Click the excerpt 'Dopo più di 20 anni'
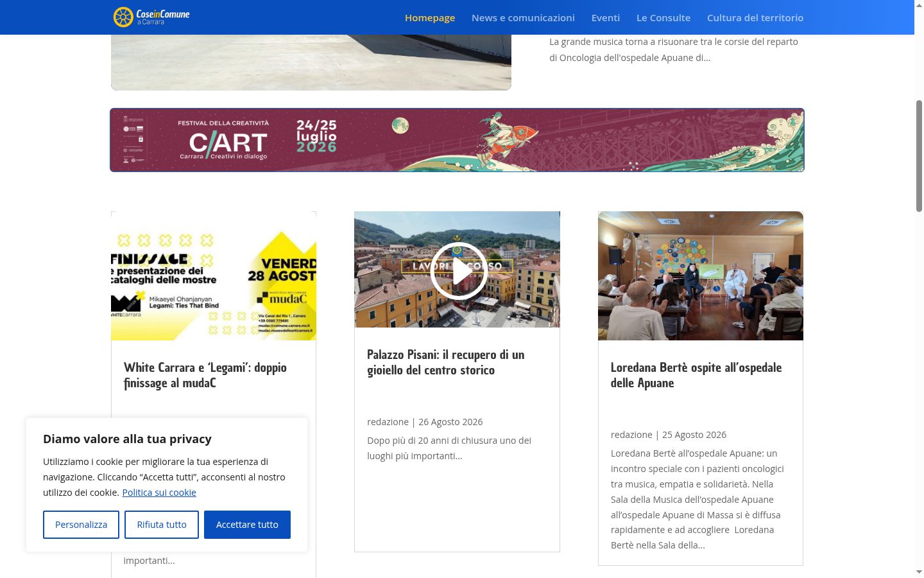 [449, 448]
